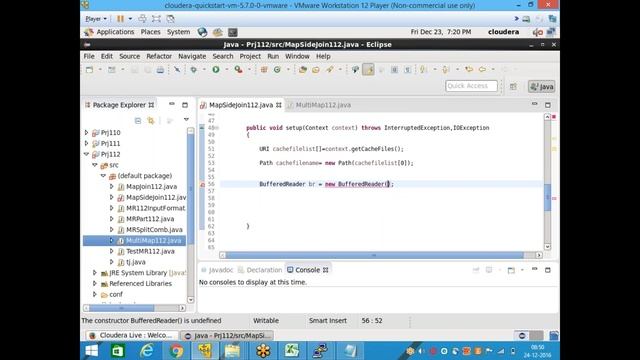Screen dimensions: 640x360
Task: Expand the Prj111 project node
Action: coord(87,143)
